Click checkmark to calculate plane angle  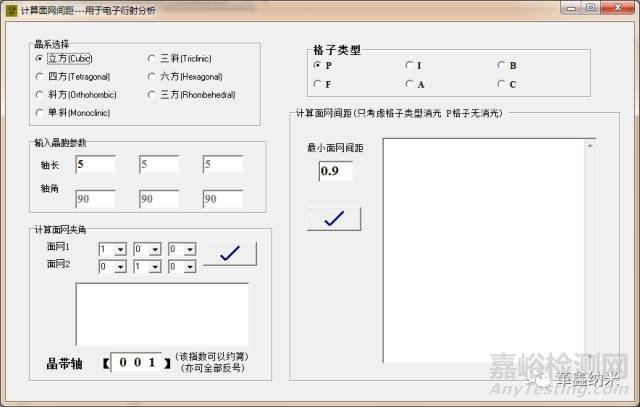pyautogui.click(x=230, y=254)
